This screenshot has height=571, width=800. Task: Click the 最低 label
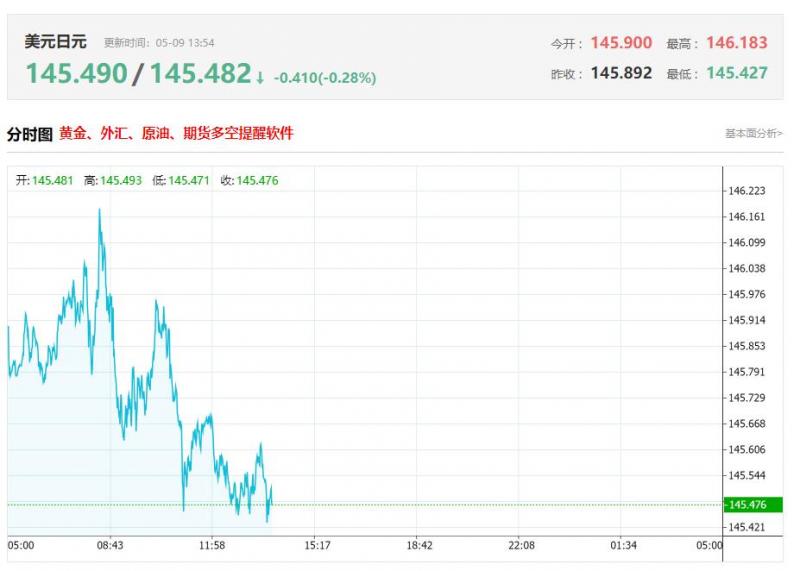(682, 75)
